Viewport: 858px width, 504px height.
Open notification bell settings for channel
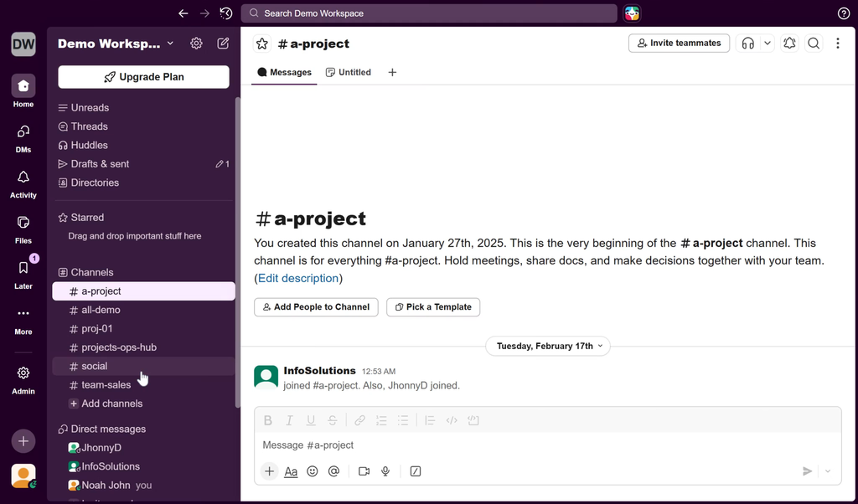point(789,44)
